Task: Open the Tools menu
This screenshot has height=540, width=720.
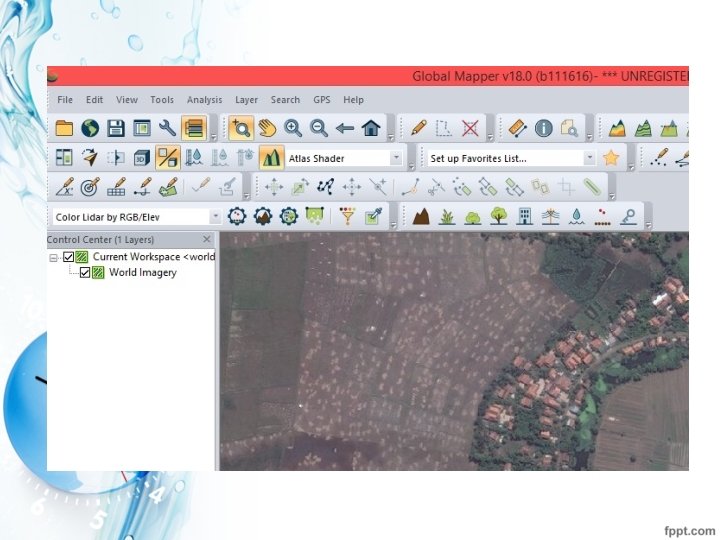Action: click(x=162, y=100)
